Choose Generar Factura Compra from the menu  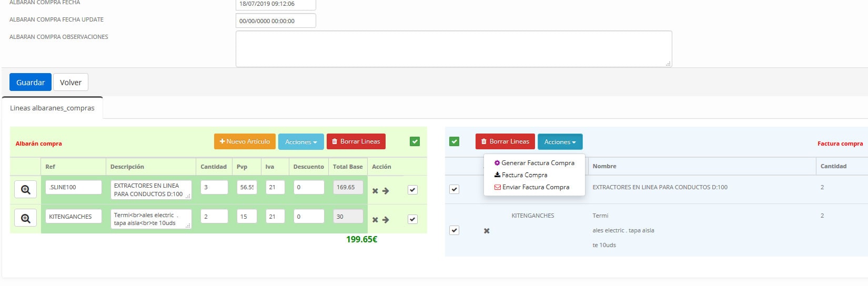[x=534, y=163]
